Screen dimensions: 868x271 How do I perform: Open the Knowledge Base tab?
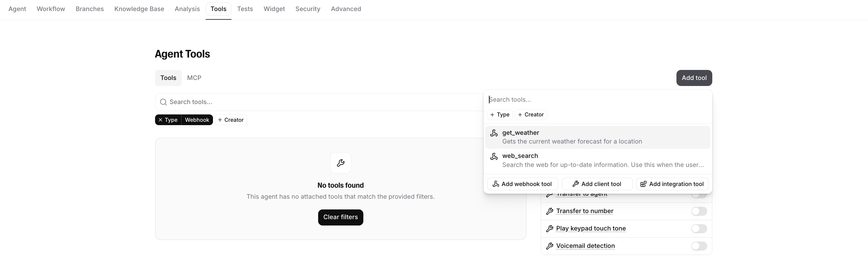[139, 9]
